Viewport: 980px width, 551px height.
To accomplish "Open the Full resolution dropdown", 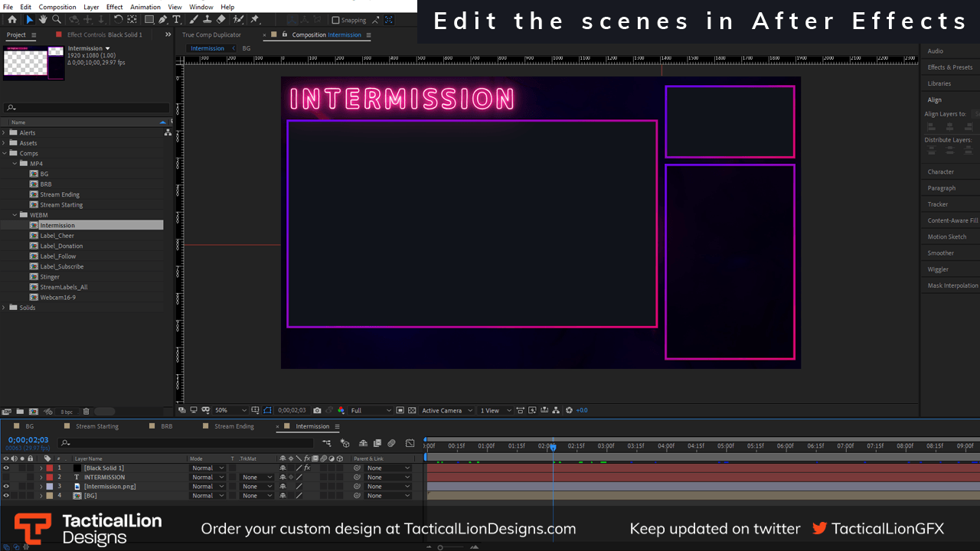I will (x=371, y=410).
